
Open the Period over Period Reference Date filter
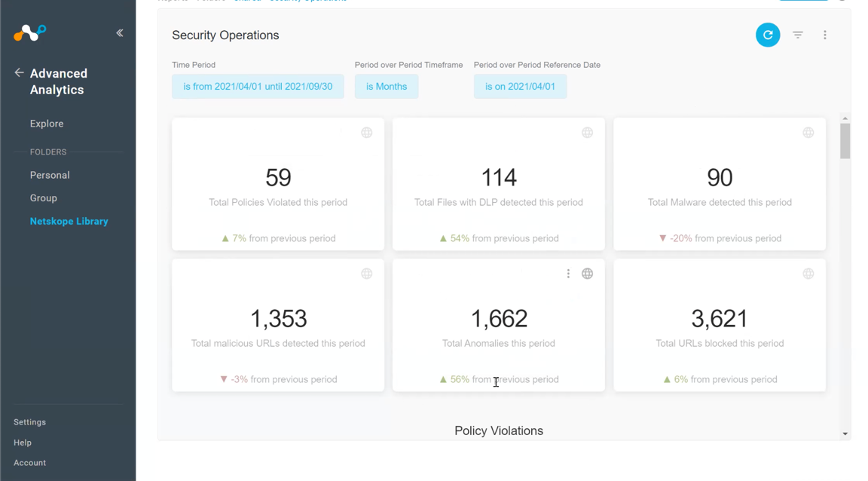coord(520,86)
